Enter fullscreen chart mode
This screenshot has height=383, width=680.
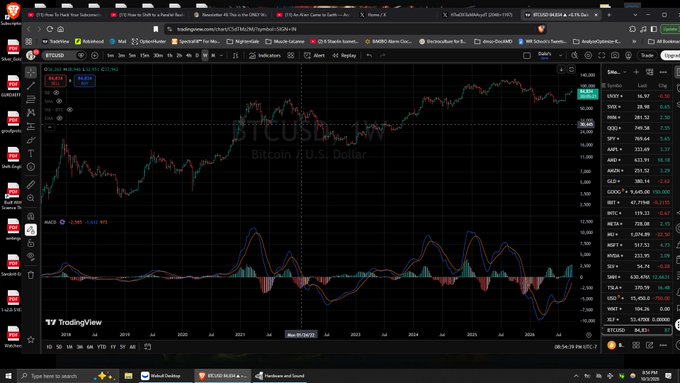602,56
